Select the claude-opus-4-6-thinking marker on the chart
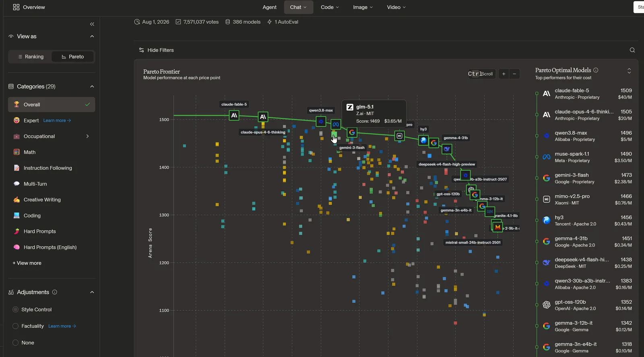This screenshot has height=357, width=644. click(263, 117)
